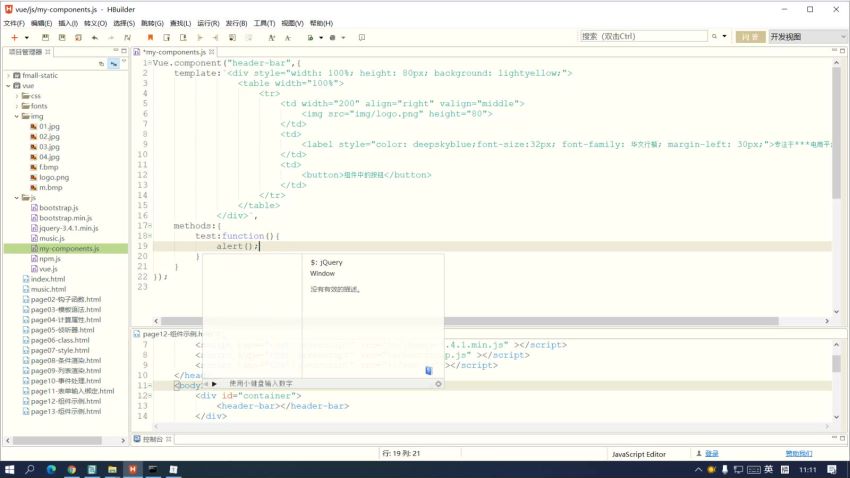Open the 开发视图 view mode dropdown
Viewport: 850px width, 478px height.
pyautogui.click(x=807, y=36)
